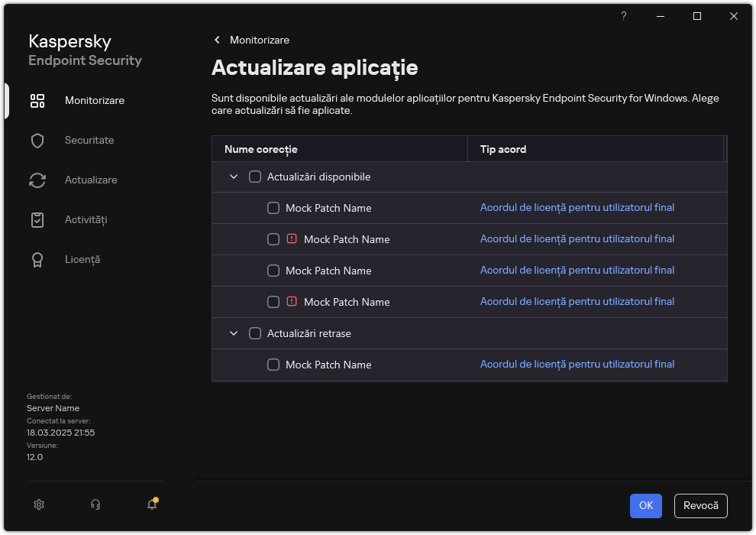View Licență via the key icon
The image size is (756, 535).
click(37, 259)
